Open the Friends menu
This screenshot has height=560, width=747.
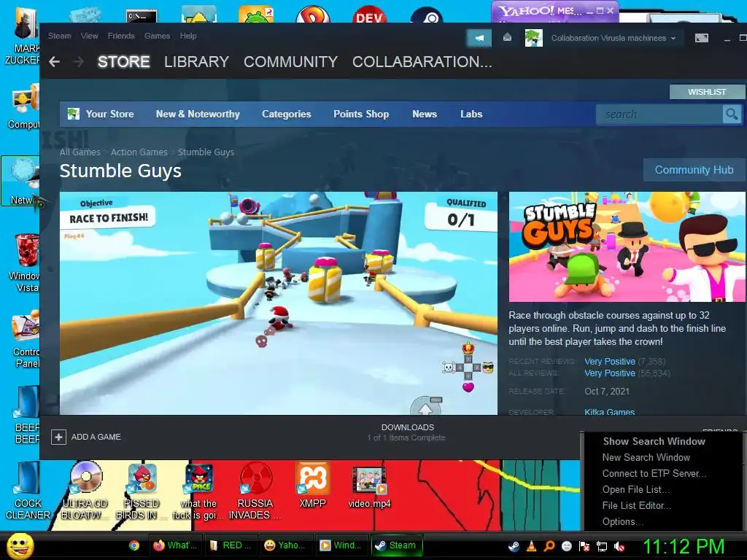[121, 36]
